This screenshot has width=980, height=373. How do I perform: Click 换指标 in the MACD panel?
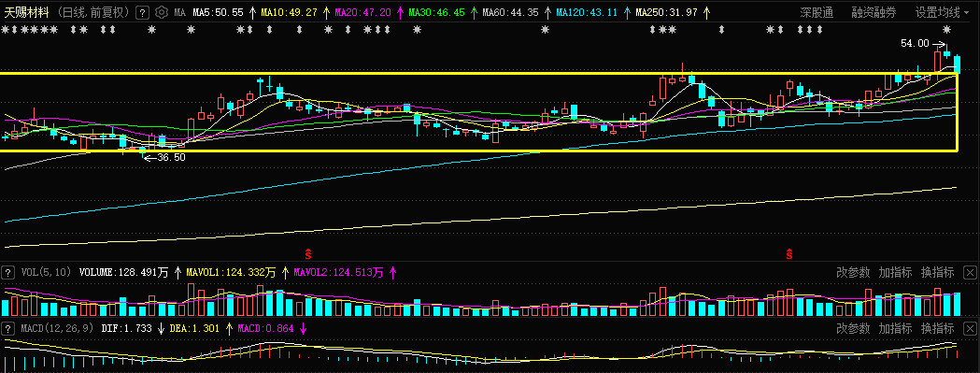(x=938, y=328)
